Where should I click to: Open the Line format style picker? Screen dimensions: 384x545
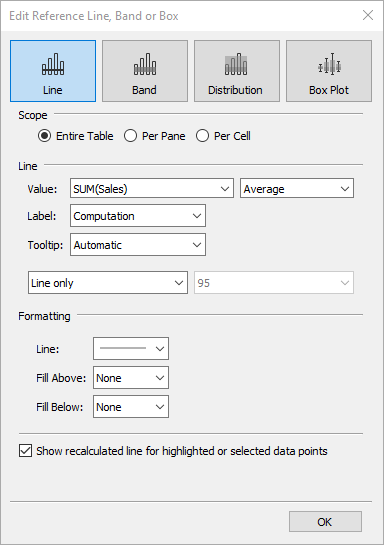point(131,348)
